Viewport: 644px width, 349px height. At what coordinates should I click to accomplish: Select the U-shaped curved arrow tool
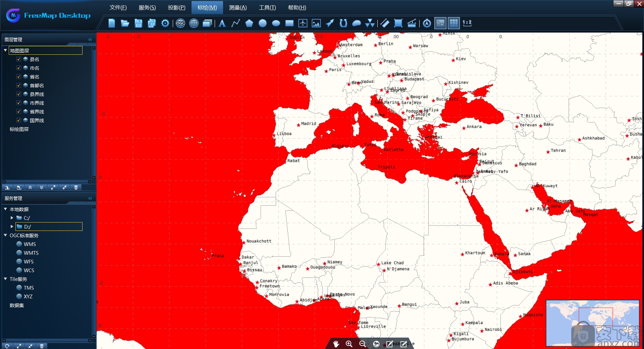click(x=343, y=23)
